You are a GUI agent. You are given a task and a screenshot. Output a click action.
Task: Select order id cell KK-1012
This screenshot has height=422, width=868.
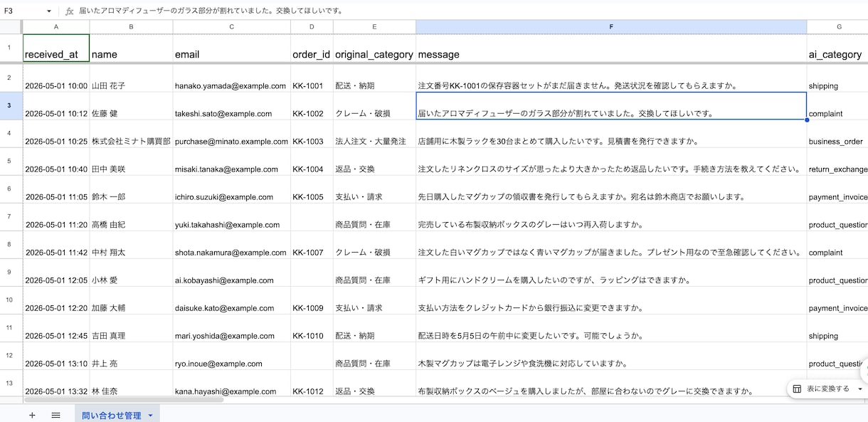click(x=312, y=384)
